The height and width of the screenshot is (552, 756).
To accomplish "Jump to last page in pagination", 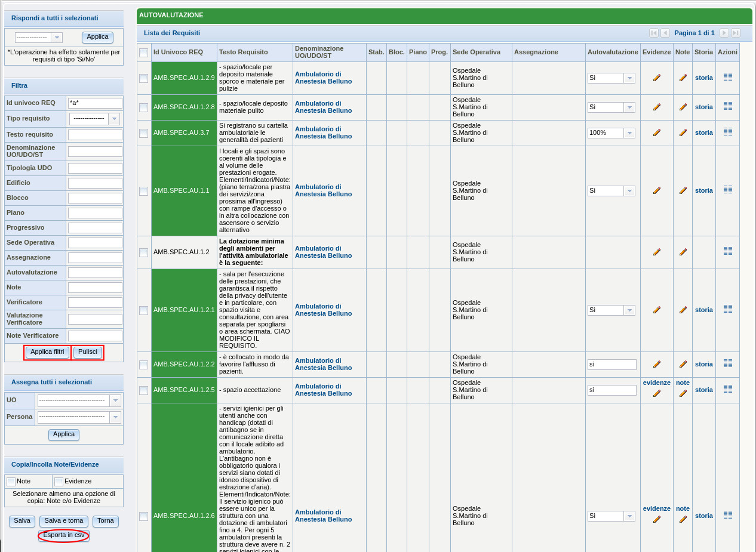I will [x=735, y=33].
